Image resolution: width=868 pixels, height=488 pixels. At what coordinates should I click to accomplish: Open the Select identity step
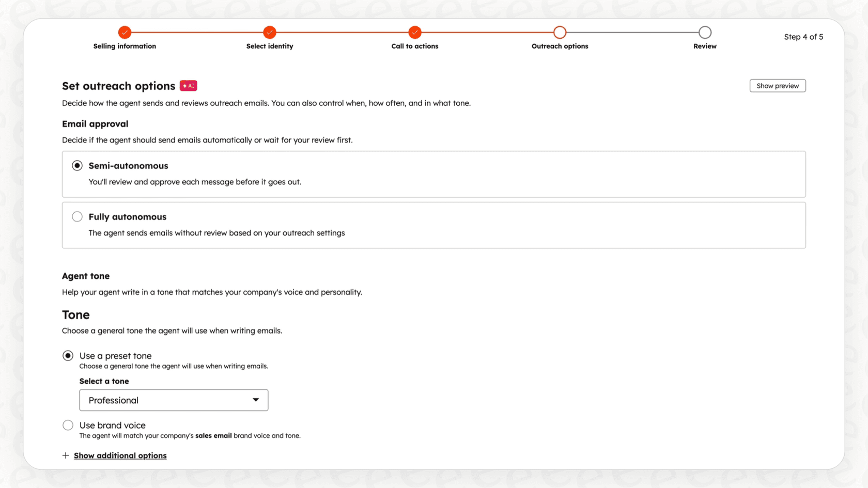[x=270, y=46]
